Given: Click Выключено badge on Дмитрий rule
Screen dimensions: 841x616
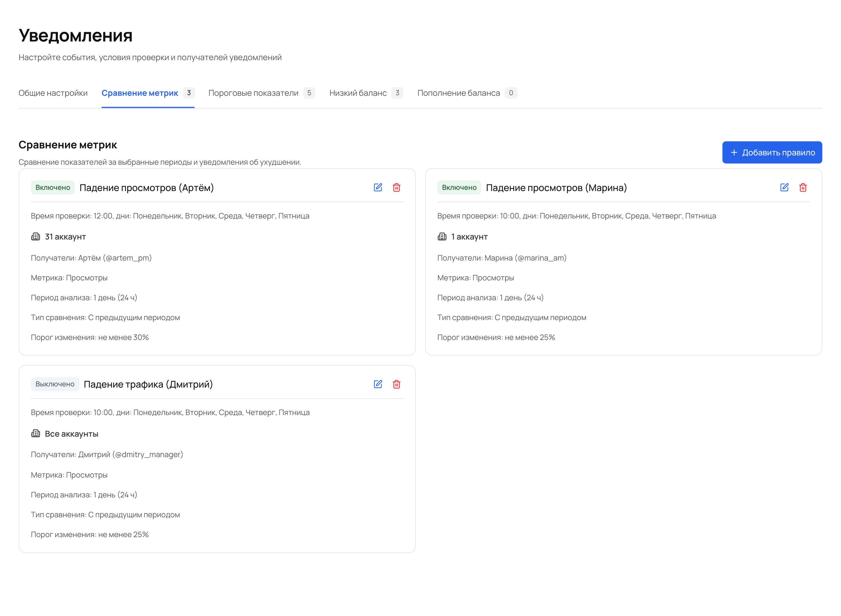Looking at the screenshot, I should pyautogui.click(x=55, y=384).
